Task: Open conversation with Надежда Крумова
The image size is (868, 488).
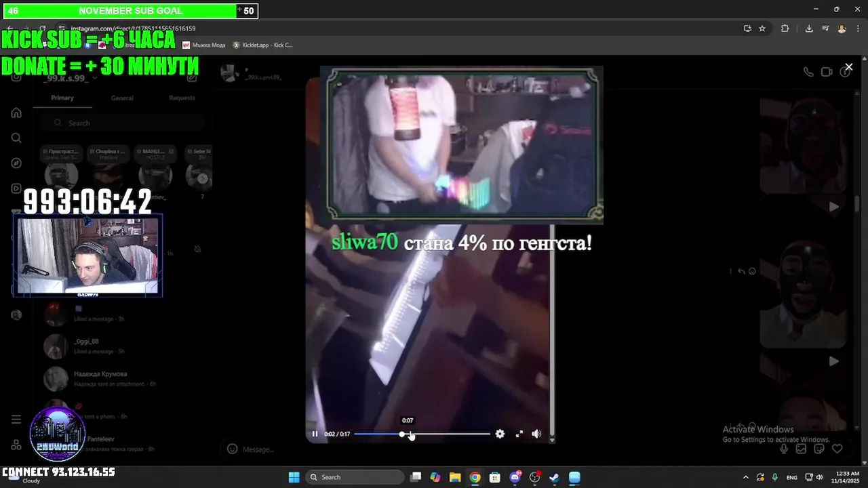Action: click(x=122, y=378)
